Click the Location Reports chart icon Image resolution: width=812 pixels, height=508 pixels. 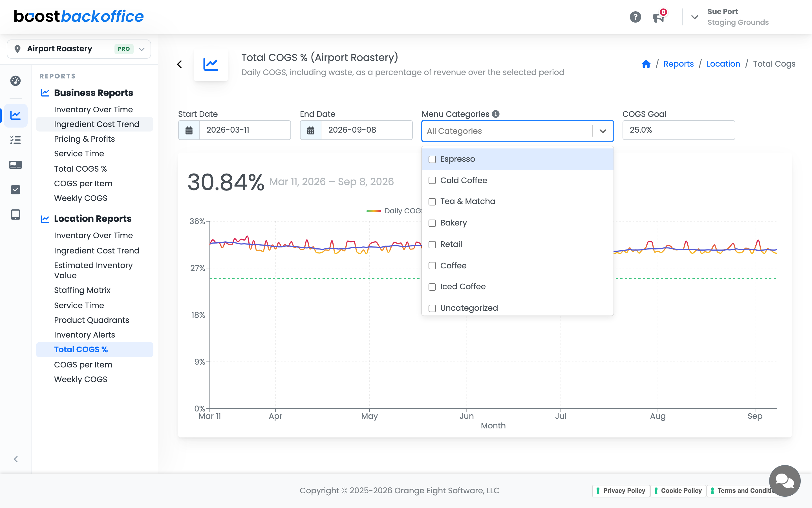click(45, 219)
